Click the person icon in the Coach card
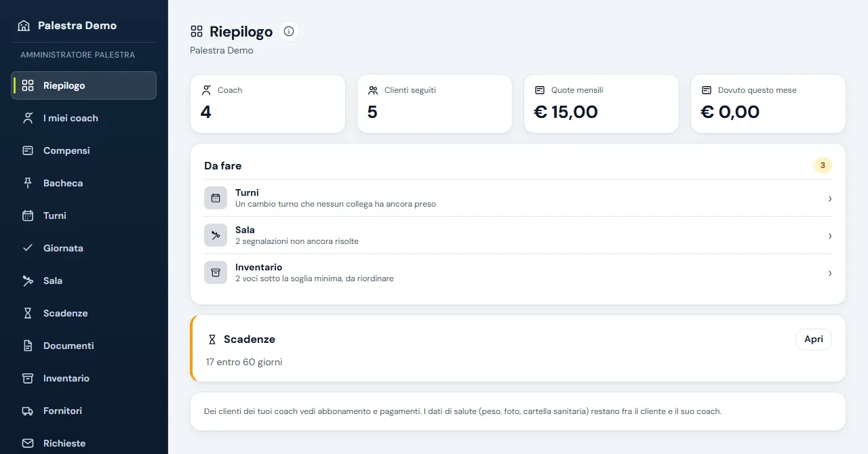This screenshot has height=454, width=868. tap(207, 90)
